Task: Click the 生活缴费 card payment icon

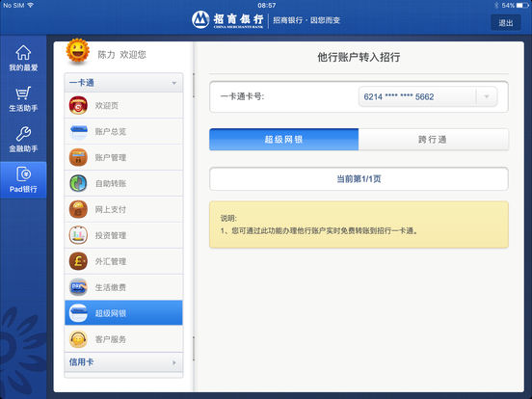Action: 78,287
